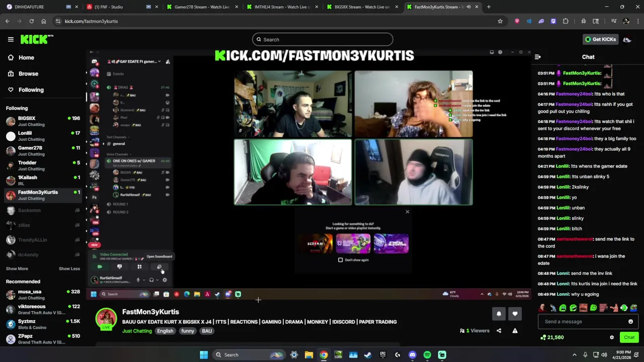The image size is (644, 362).
Task: Expand following list with Show More
Action: coord(17,269)
